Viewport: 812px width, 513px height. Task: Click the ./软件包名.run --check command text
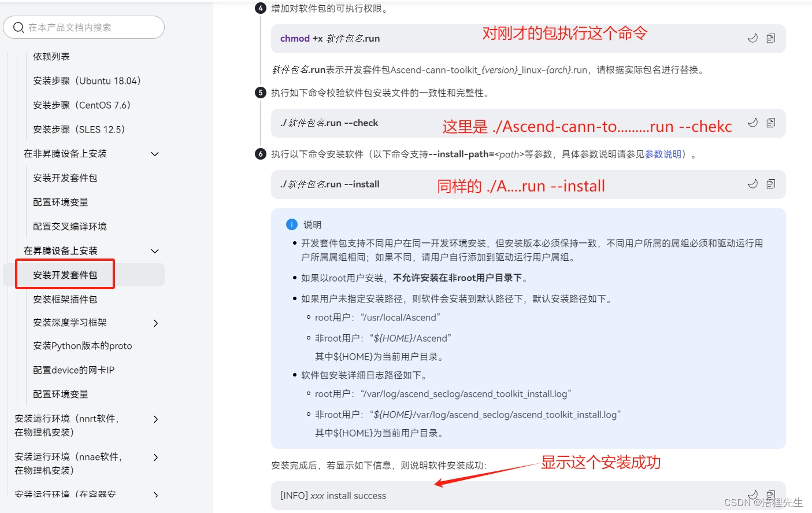pos(329,123)
